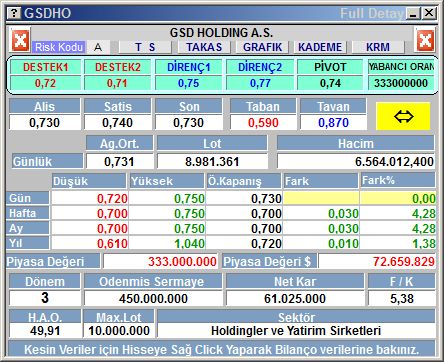
Task: Select the Risk Kodu label
Action: coord(59,47)
